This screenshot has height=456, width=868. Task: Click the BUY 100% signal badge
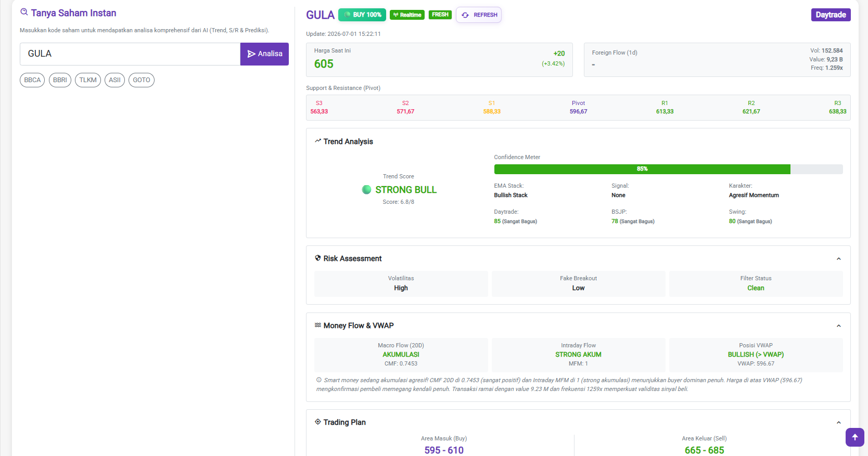pos(362,15)
